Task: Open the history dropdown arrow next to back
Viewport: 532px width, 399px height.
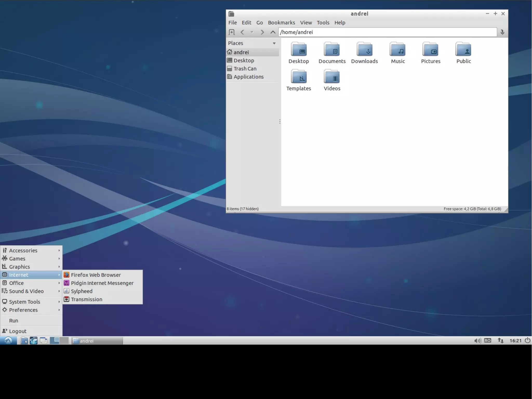Action: 252,32
